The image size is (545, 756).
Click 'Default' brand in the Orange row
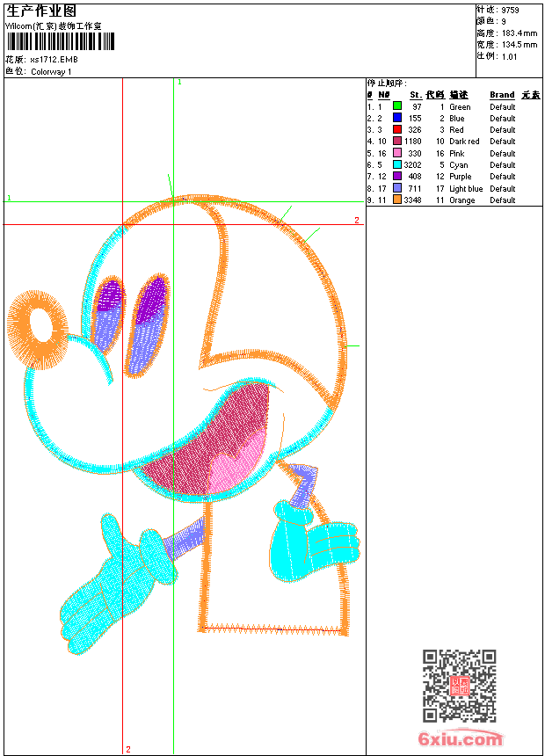click(503, 200)
